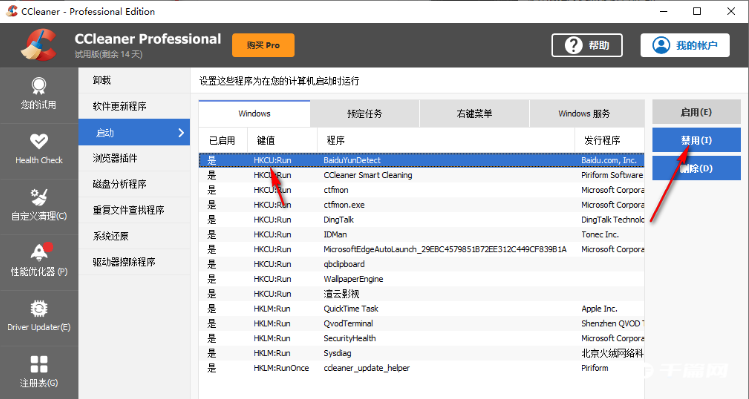Select the SecurityHealth row
Image resolution: width=749 pixels, height=399 pixels.
coord(421,338)
